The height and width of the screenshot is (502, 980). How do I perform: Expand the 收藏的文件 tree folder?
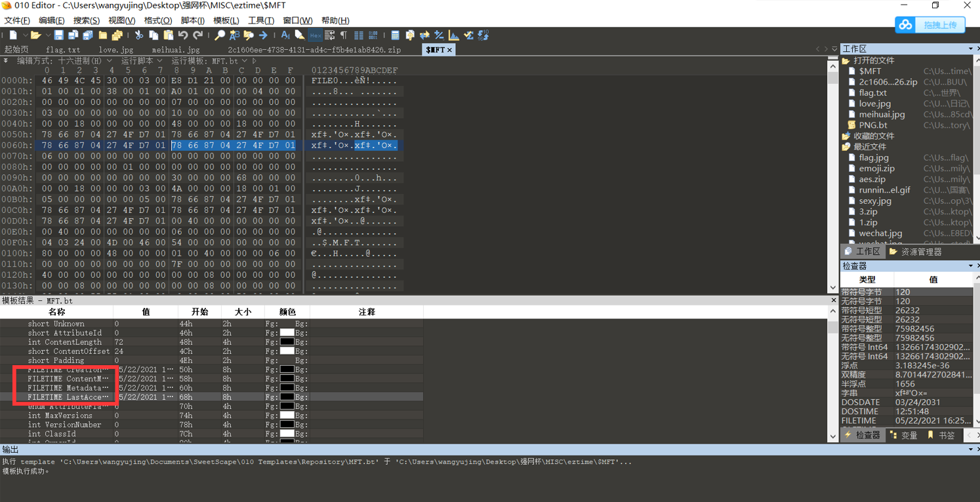846,136
